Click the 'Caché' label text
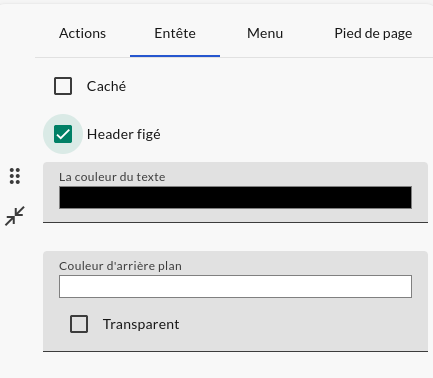 [106, 86]
